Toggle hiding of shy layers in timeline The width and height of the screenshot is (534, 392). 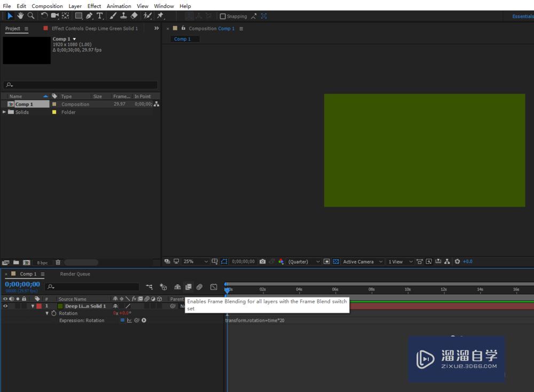pos(177,287)
